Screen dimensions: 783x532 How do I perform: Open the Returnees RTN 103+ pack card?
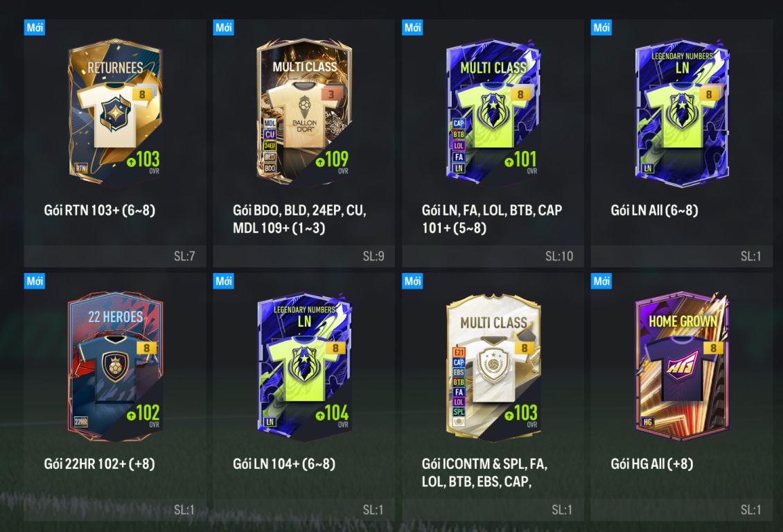(115, 112)
